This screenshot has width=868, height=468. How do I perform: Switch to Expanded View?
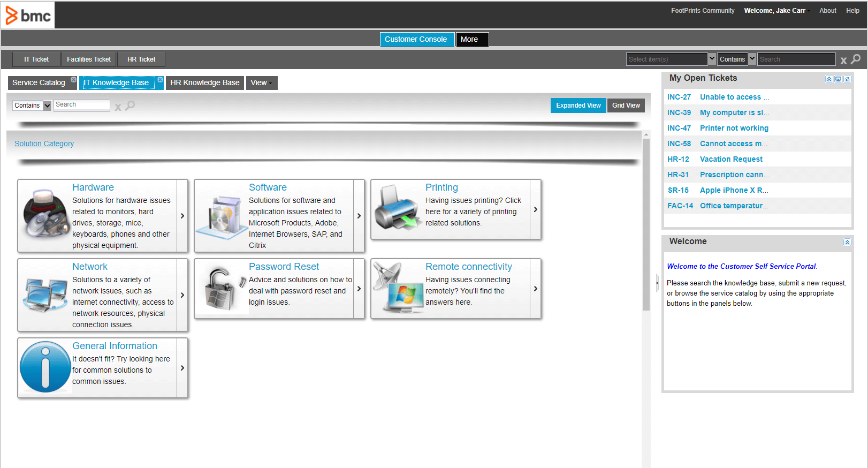click(x=578, y=105)
